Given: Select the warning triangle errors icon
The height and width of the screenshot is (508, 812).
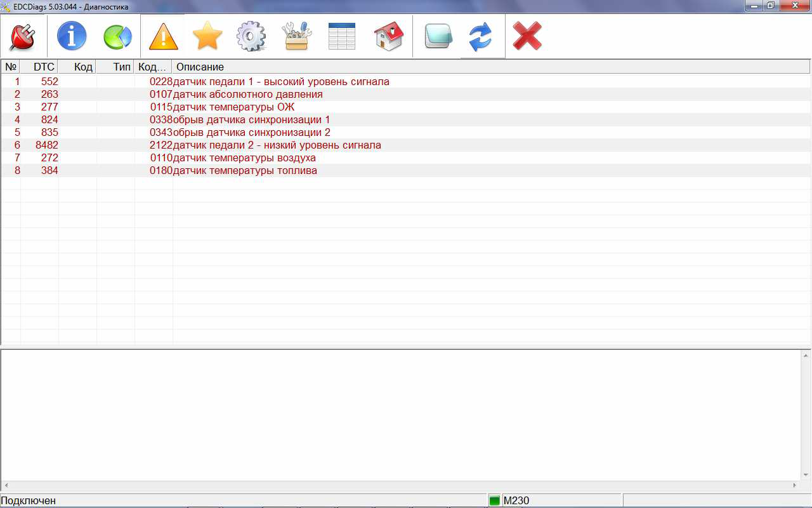Looking at the screenshot, I should click(x=163, y=37).
